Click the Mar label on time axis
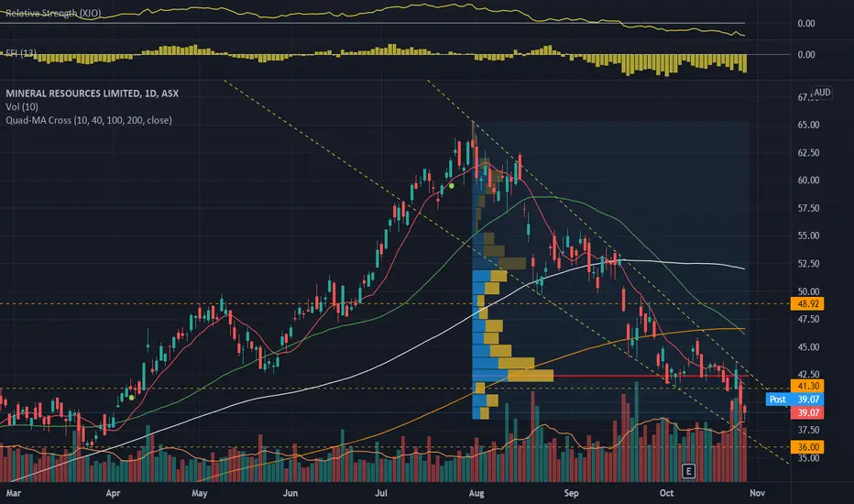This screenshot has height=504, width=854. coord(13,493)
